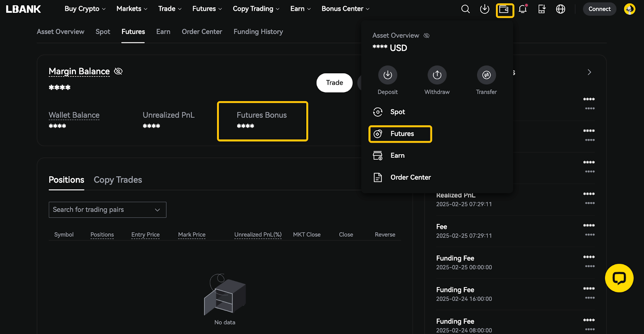Open the Search for trading pairs dropdown

click(107, 210)
